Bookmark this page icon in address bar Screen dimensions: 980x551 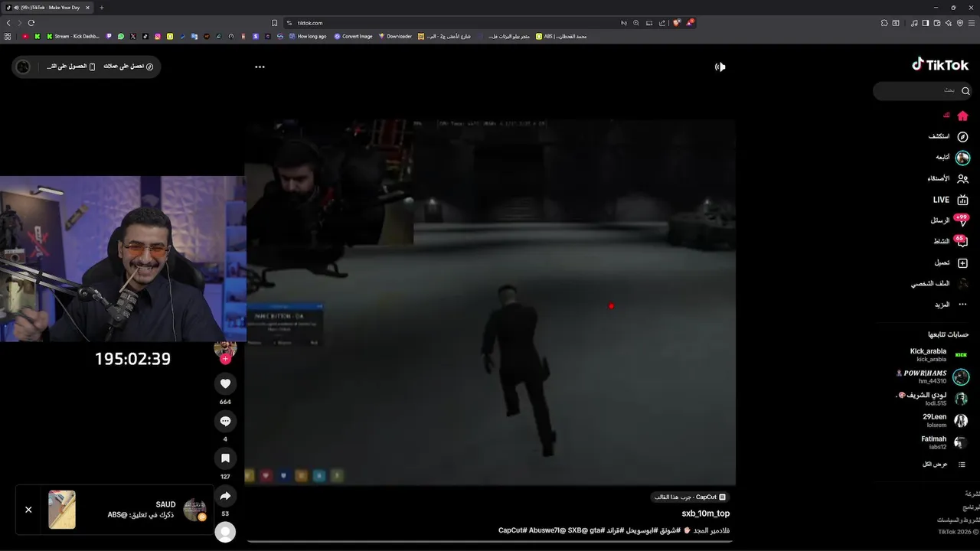pyautogui.click(x=275, y=23)
